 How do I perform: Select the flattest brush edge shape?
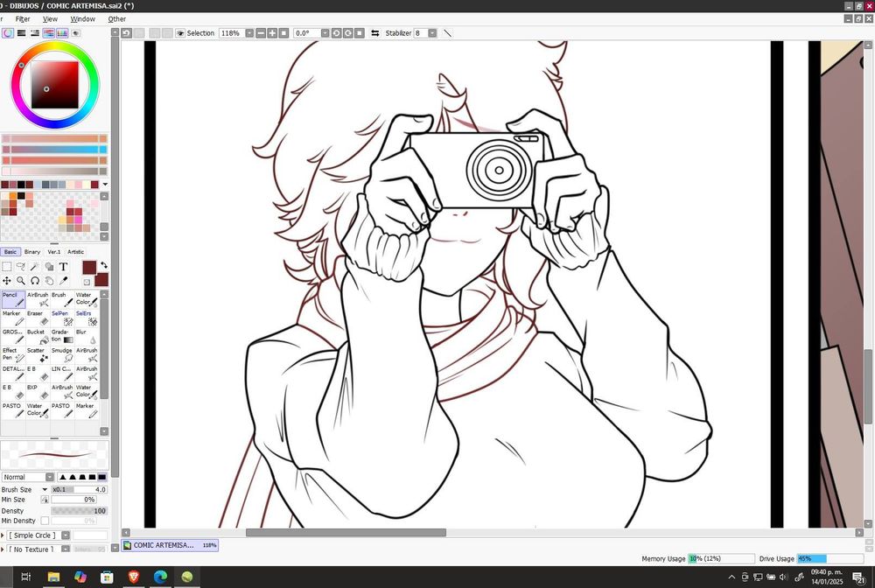(102, 478)
